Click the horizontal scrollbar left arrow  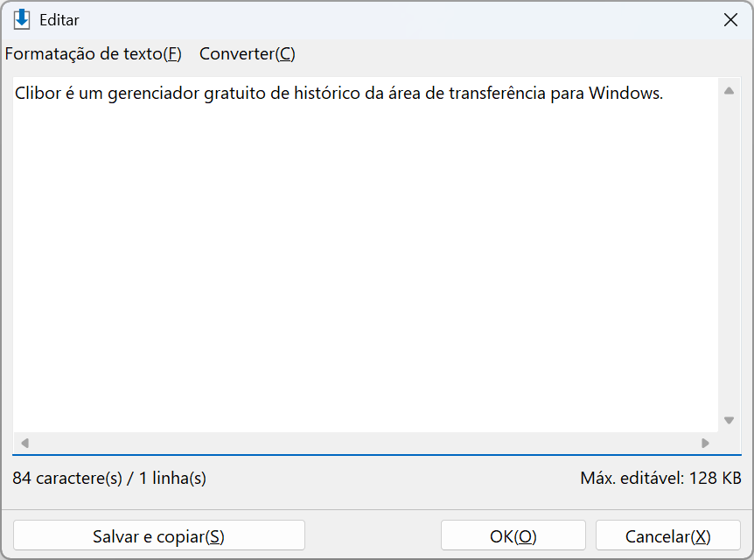25,443
